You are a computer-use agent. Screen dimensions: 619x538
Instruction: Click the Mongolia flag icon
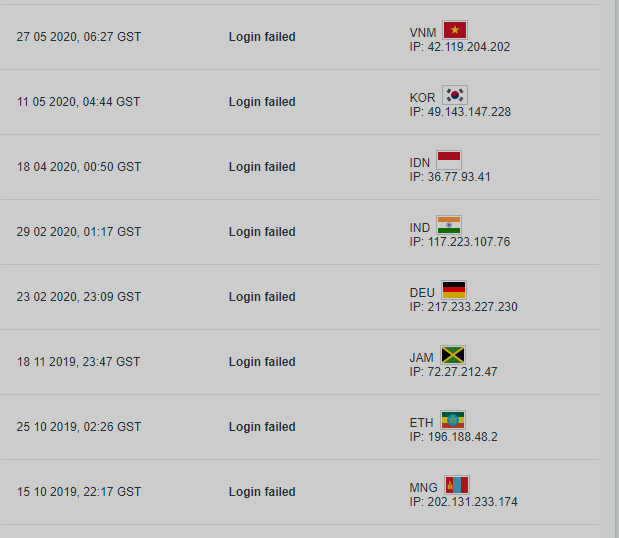[x=457, y=485]
